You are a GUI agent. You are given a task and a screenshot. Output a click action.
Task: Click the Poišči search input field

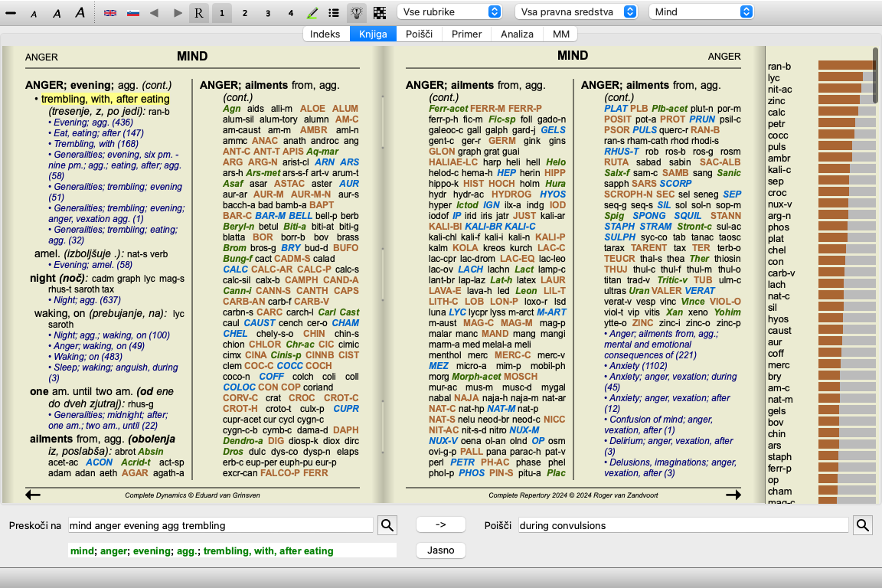click(683, 525)
